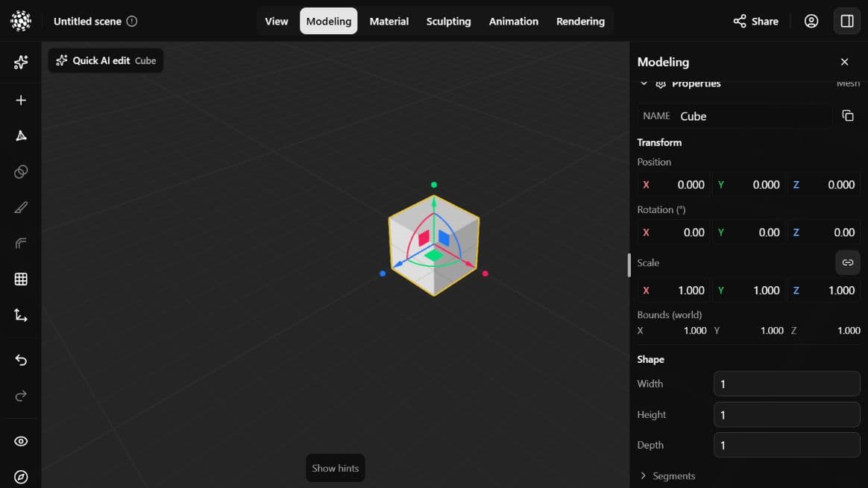This screenshot has height=488, width=868.
Task: Select the Modeling tab
Action: [x=328, y=21]
